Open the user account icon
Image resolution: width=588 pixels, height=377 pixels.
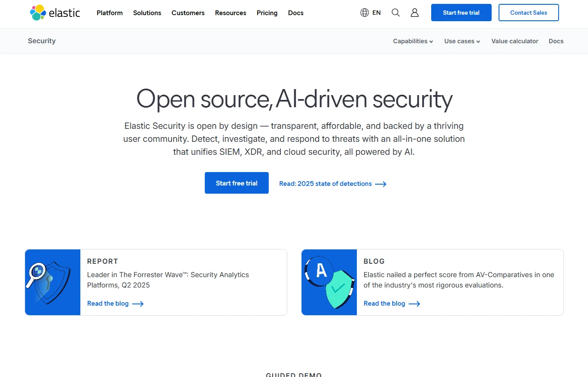[x=415, y=13]
